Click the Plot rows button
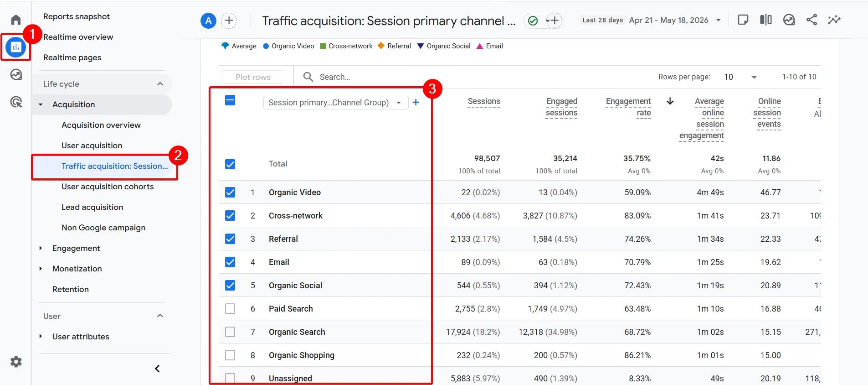This screenshot has height=385, width=868. pyautogui.click(x=253, y=77)
